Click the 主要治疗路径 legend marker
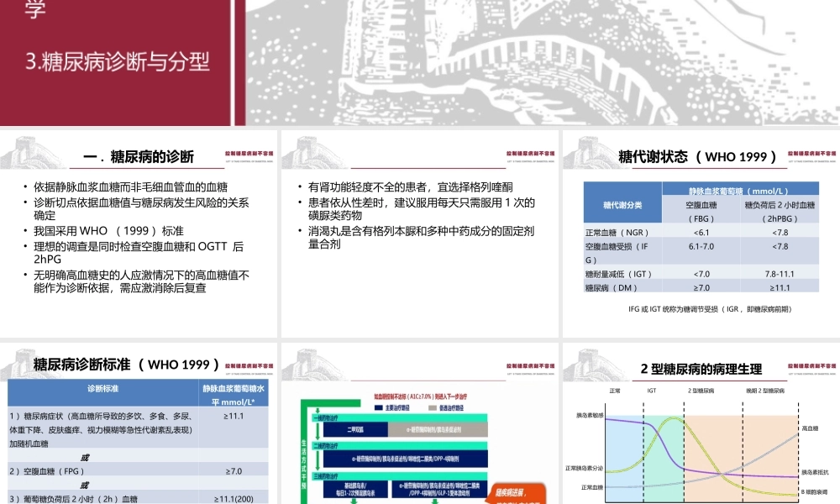This screenshot has width=840, height=504. pos(378,408)
